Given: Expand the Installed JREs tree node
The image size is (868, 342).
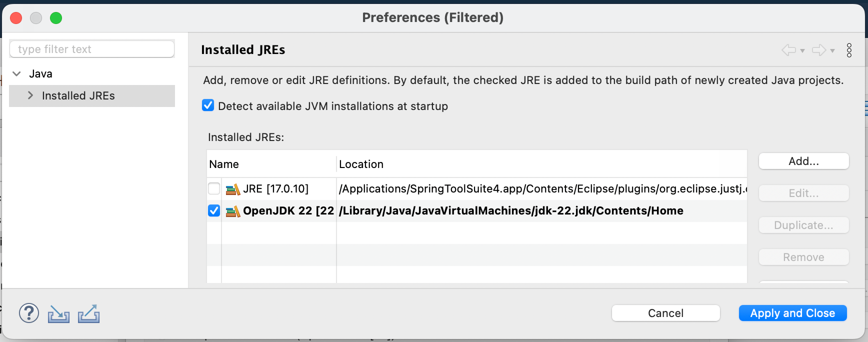Looking at the screenshot, I should (30, 95).
